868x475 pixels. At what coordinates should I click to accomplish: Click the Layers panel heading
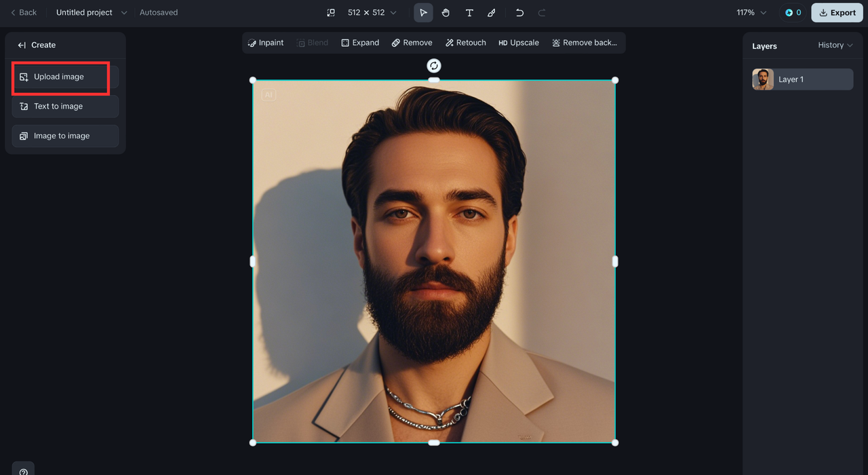click(x=764, y=46)
